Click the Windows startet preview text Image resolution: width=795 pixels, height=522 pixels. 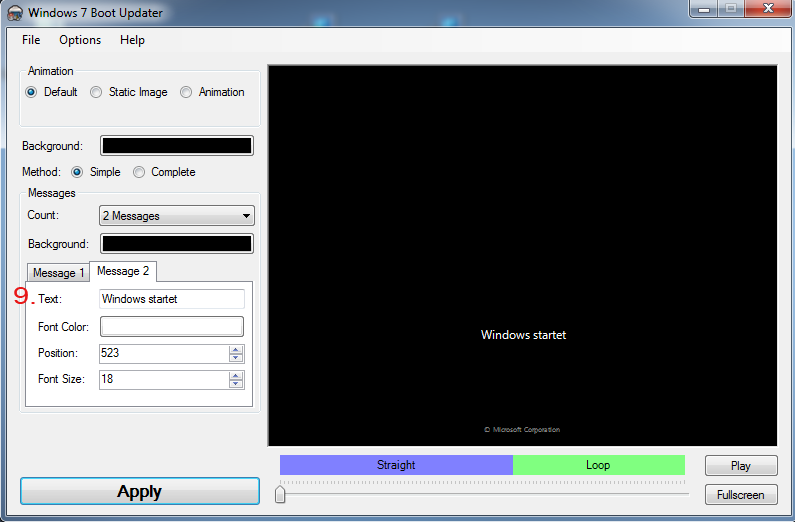[523, 335]
